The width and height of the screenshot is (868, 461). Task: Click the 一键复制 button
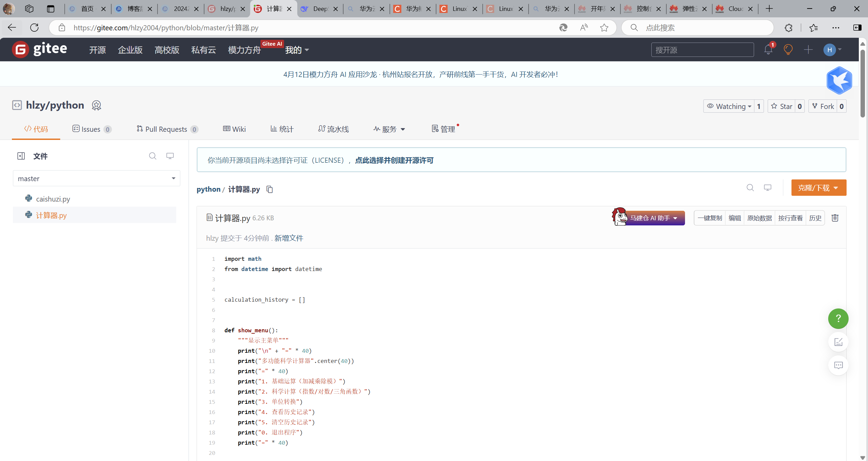[710, 218]
